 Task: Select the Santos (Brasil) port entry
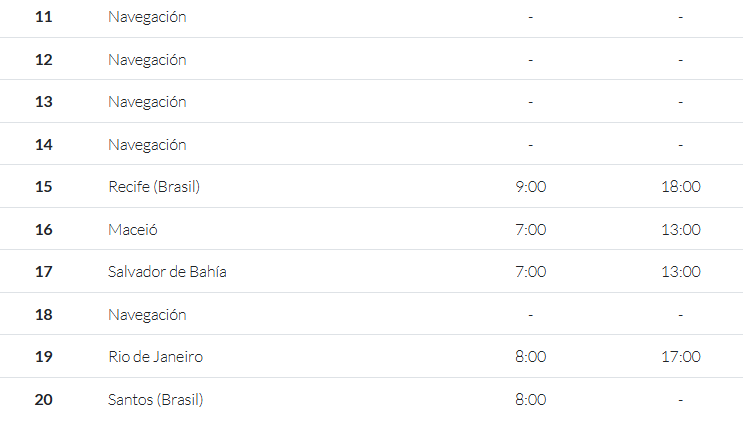coord(155,400)
